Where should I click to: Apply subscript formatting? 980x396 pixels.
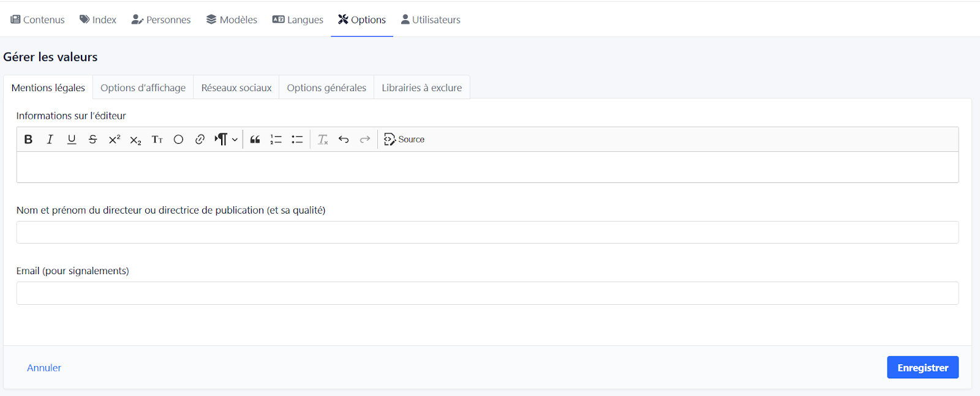[x=136, y=140]
